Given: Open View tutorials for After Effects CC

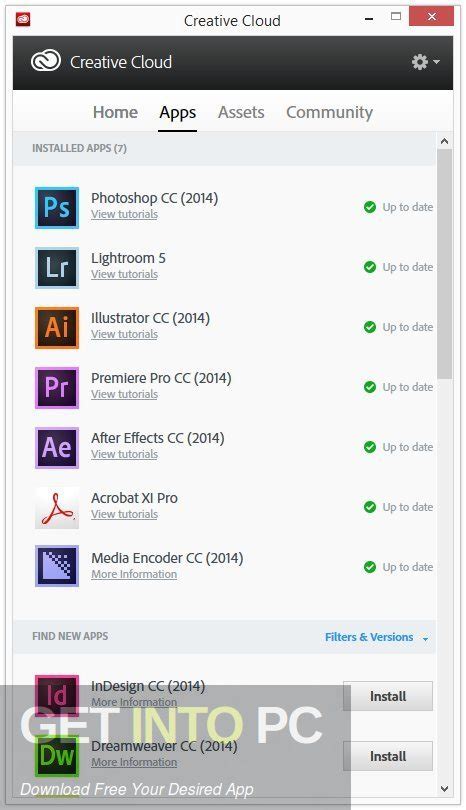Looking at the screenshot, I should [125, 454].
